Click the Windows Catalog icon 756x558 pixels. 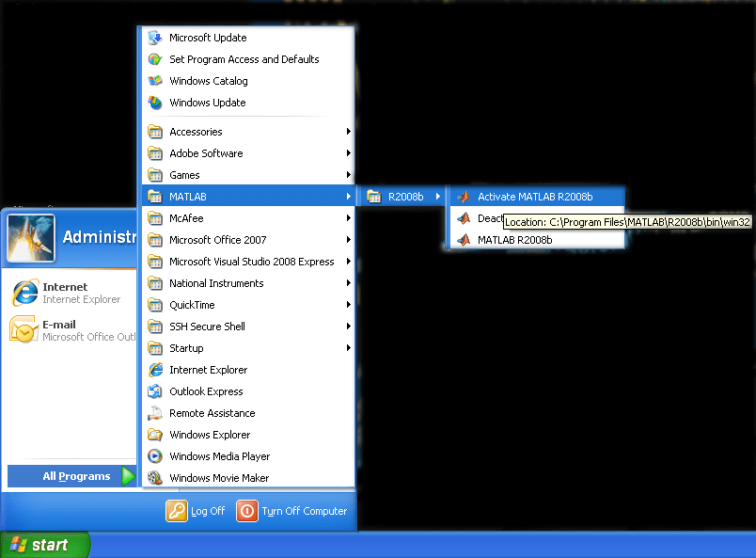point(155,81)
